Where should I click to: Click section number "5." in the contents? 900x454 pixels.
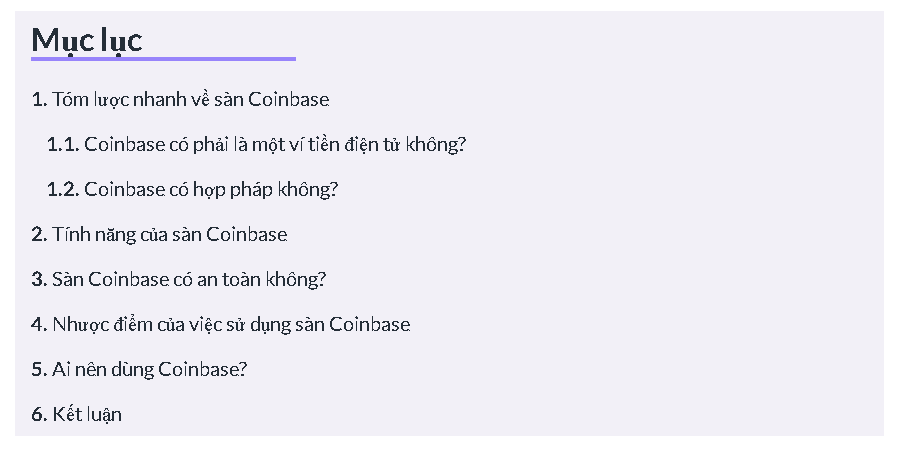39,370
